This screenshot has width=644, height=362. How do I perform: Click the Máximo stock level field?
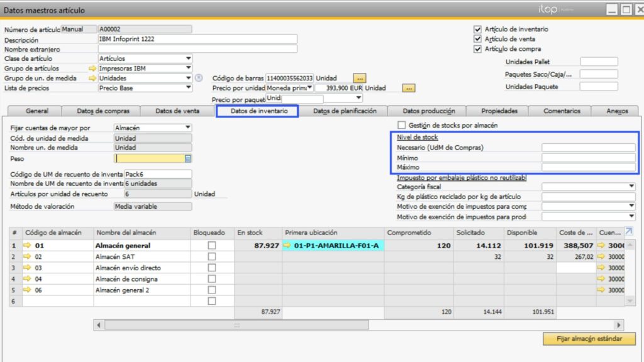point(589,167)
